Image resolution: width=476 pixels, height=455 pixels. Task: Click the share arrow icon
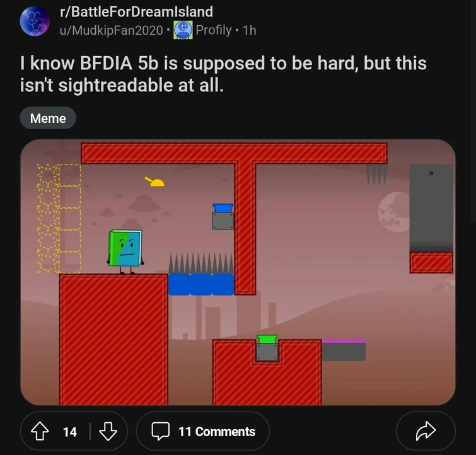426,431
